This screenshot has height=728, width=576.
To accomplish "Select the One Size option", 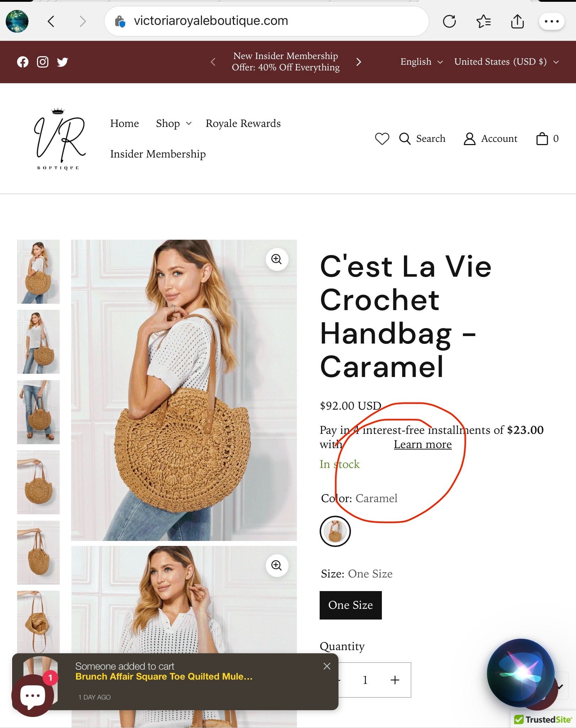I will point(351,605).
